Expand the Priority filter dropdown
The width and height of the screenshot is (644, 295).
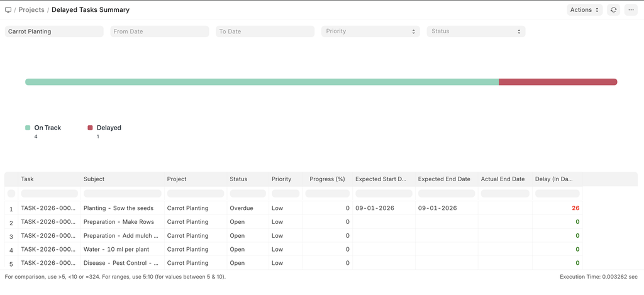370,31
